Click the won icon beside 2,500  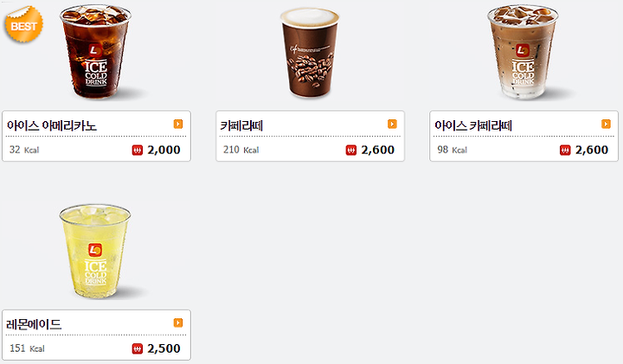pyautogui.click(x=137, y=348)
